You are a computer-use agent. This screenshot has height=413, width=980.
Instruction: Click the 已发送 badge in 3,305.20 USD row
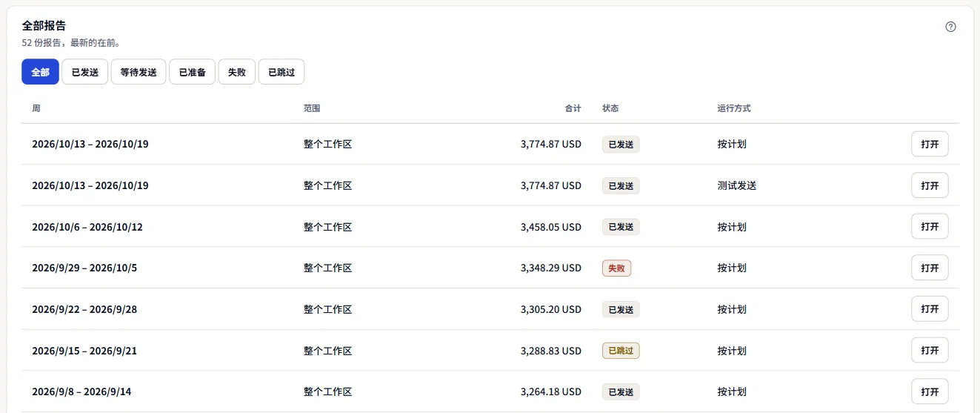621,309
